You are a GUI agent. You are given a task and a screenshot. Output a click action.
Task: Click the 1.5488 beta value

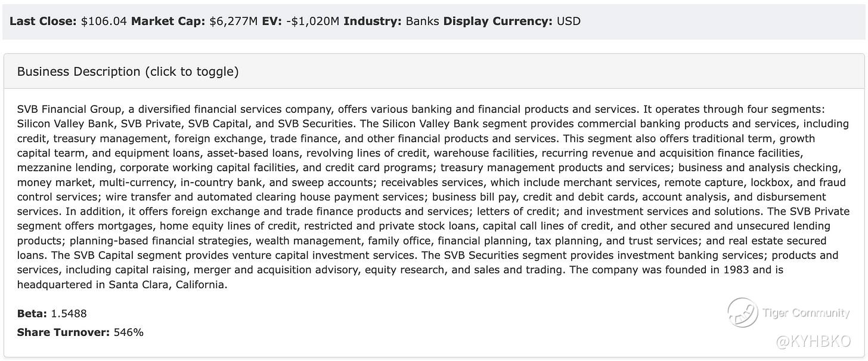[x=69, y=313]
